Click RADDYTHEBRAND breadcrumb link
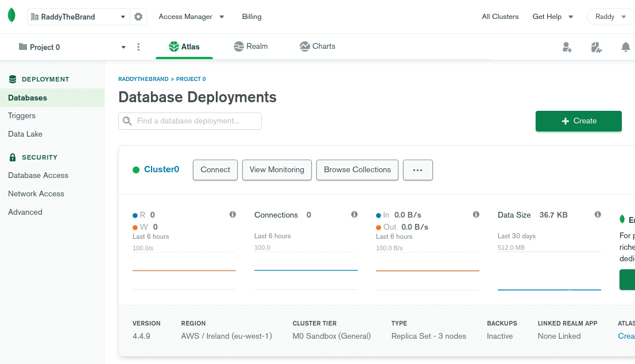This screenshot has width=635, height=364. tap(144, 79)
